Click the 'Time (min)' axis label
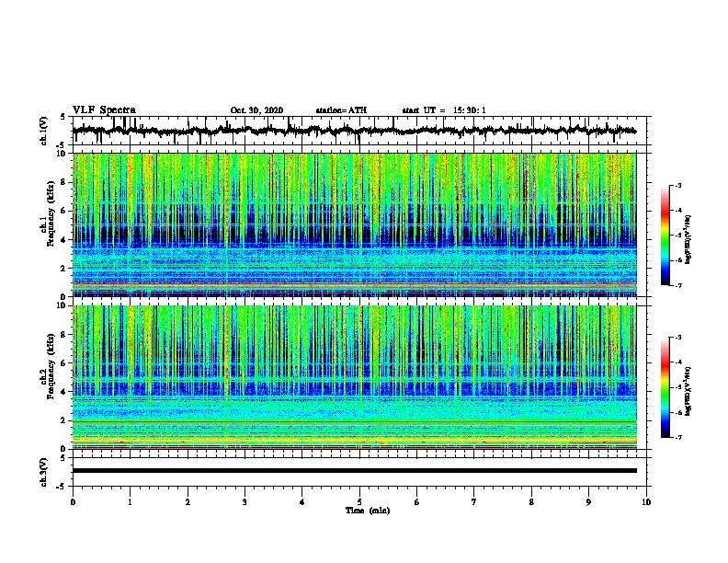This screenshot has height=563, width=728. pos(368,511)
